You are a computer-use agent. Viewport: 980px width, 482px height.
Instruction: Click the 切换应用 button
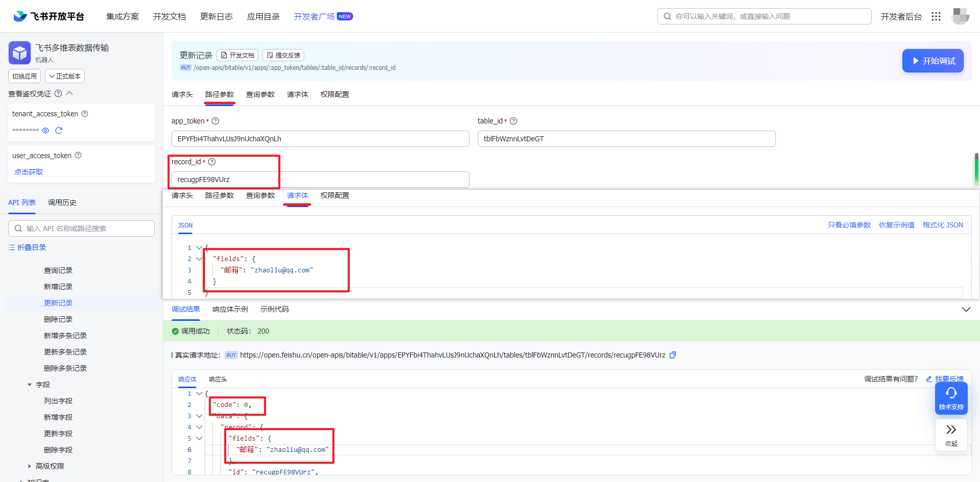(24, 76)
